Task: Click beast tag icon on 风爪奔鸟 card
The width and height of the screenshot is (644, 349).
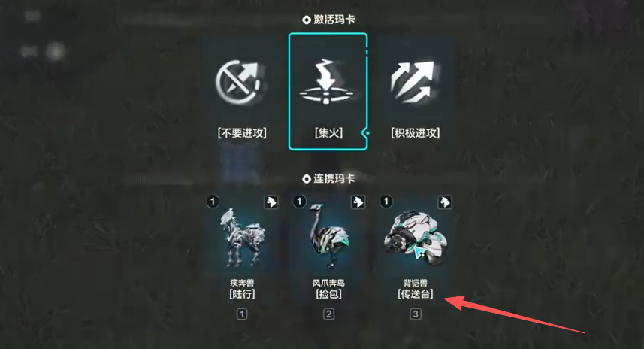Action: coord(358,202)
